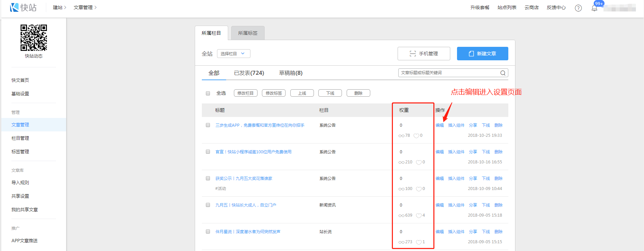This screenshot has height=251, width=644.
Task: Click the search magnifier icon
Action: pyautogui.click(x=503, y=73)
